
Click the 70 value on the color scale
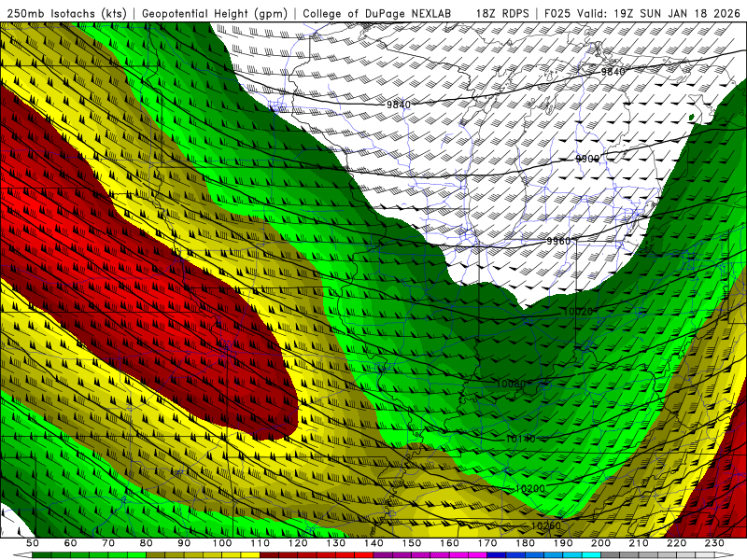[x=108, y=543]
